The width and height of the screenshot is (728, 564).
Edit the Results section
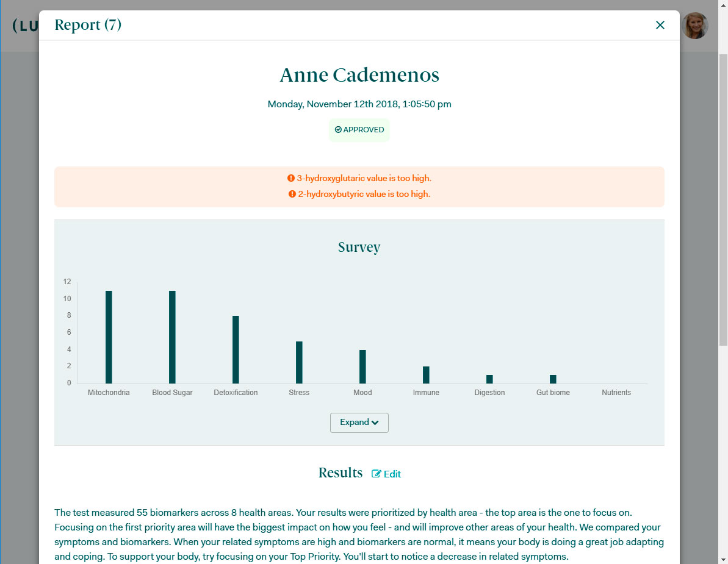(x=386, y=474)
